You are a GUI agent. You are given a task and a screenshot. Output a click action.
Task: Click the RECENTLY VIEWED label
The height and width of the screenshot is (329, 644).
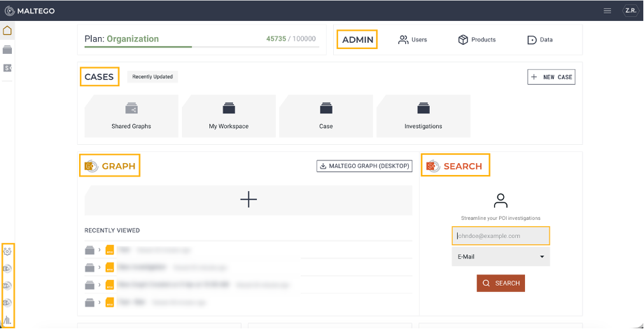pyautogui.click(x=112, y=230)
